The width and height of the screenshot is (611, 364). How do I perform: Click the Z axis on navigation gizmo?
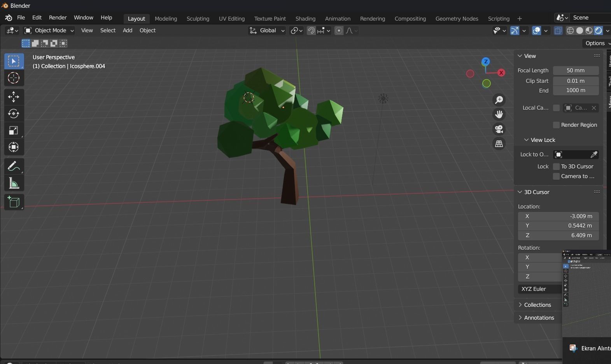click(x=486, y=61)
